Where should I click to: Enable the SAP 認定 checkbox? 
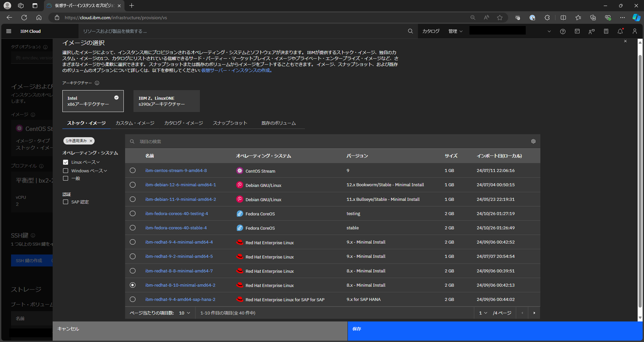[x=65, y=202]
